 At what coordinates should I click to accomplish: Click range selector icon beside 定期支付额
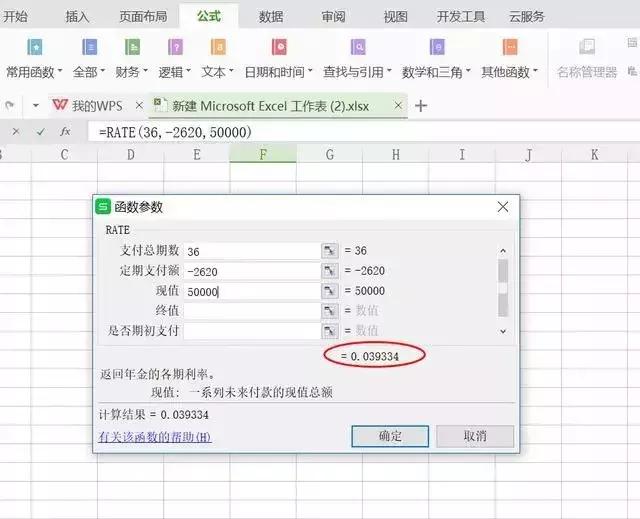tap(330, 271)
